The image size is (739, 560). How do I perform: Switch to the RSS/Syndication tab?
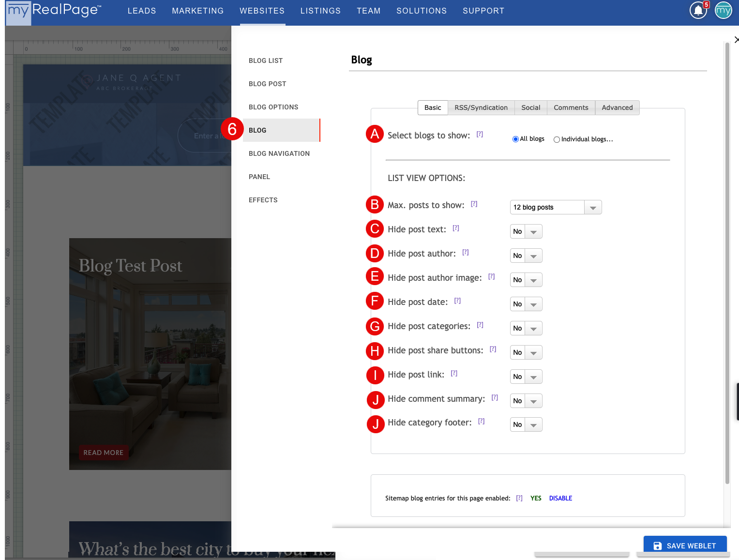point(481,107)
